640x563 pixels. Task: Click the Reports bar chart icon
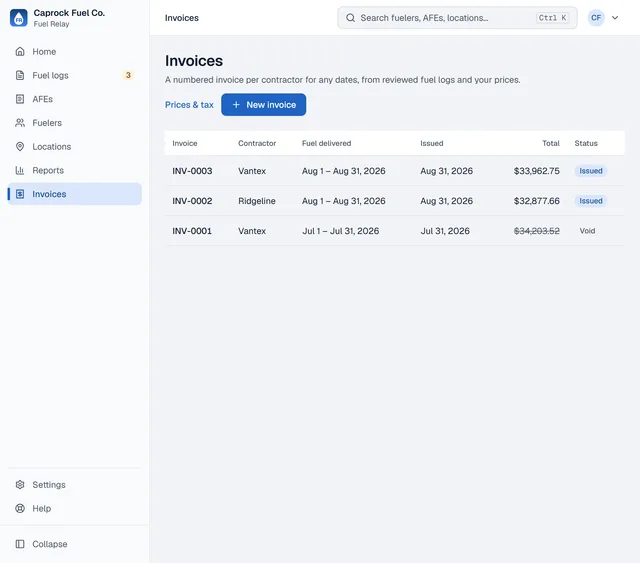coord(20,170)
